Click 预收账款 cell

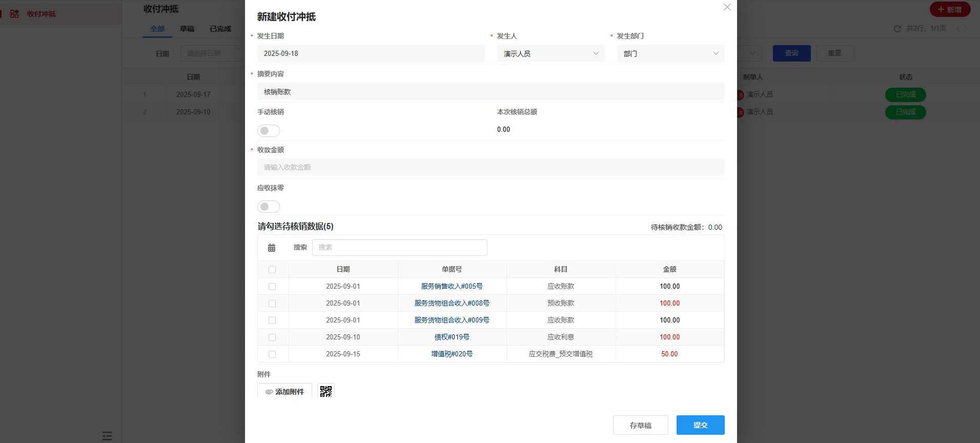(561, 303)
